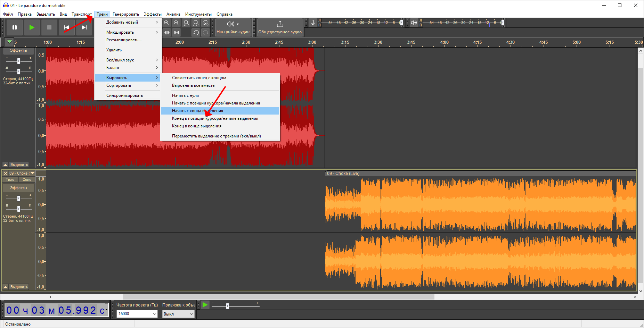Open the Правка menu
644x328 pixels.
tap(24, 14)
